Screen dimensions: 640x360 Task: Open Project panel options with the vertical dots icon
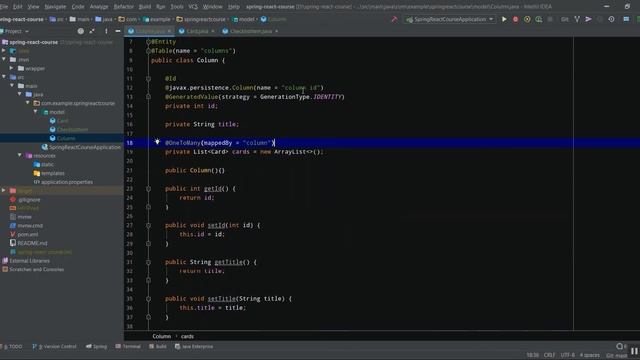coord(106,31)
